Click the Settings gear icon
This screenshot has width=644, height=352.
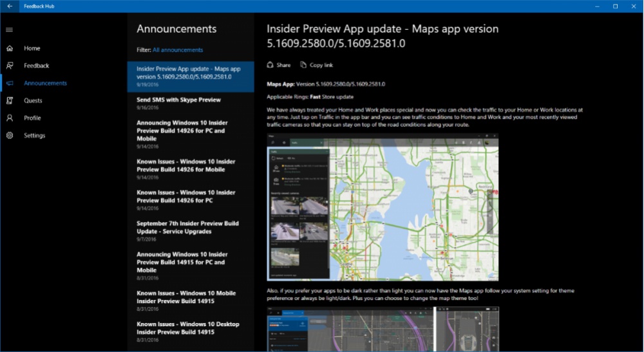pos(10,135)
